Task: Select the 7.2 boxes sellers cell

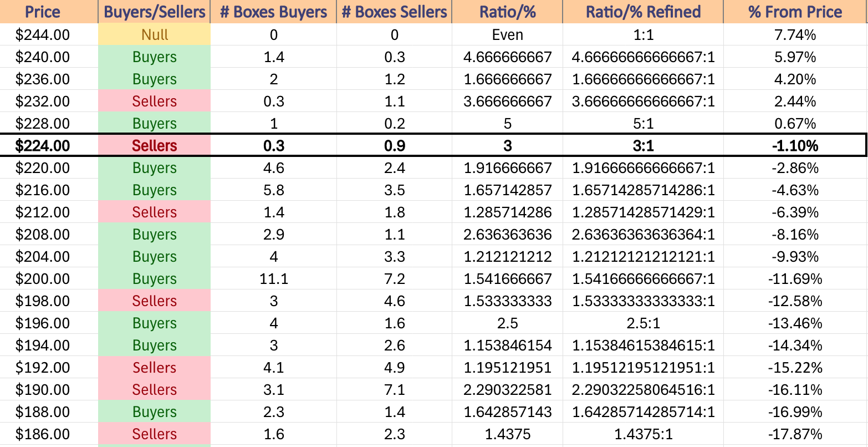Action: (394, 279)
